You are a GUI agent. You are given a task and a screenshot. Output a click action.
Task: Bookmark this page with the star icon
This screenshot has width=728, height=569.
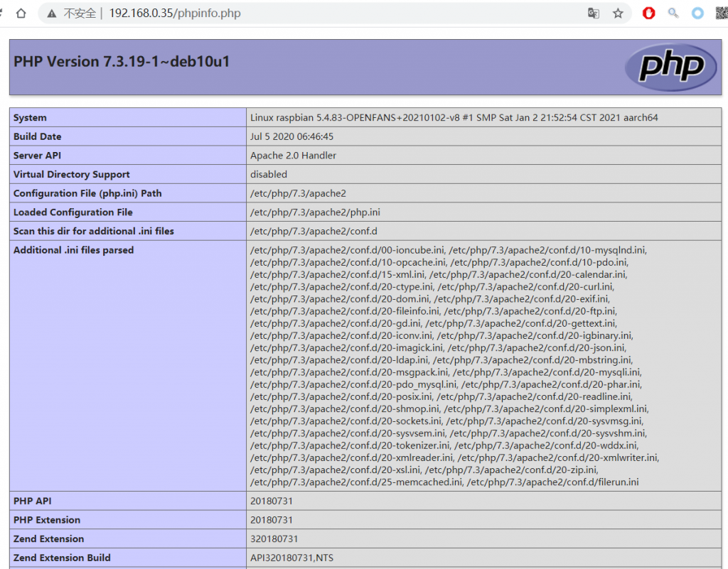point(618,13)
